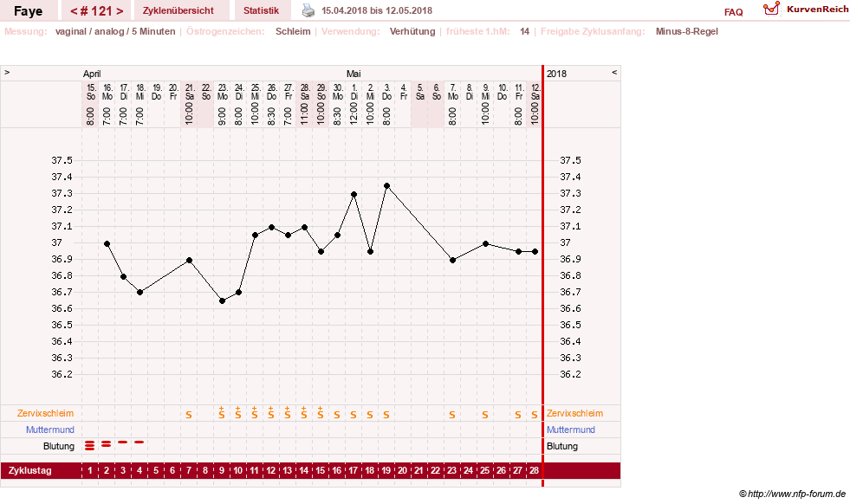Click the left Blutung row label

pyautogui.click(x=59, y=447)
